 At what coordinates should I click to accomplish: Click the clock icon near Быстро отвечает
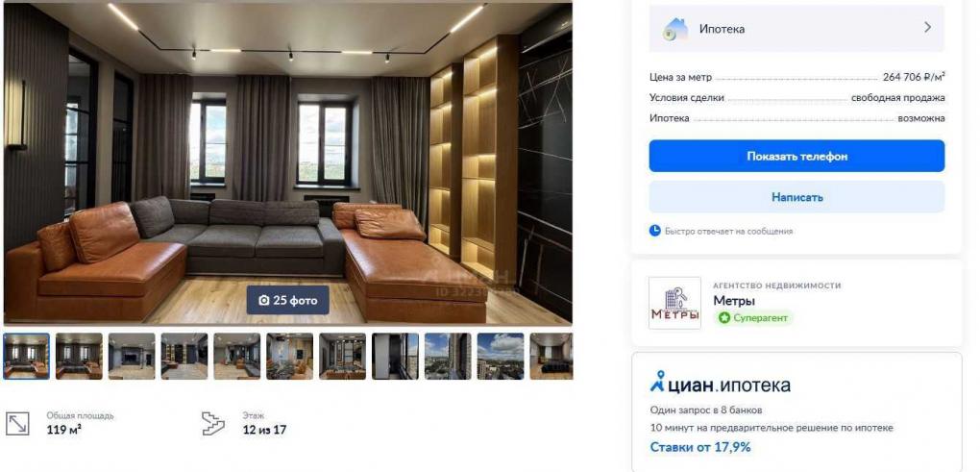(654, 231)
